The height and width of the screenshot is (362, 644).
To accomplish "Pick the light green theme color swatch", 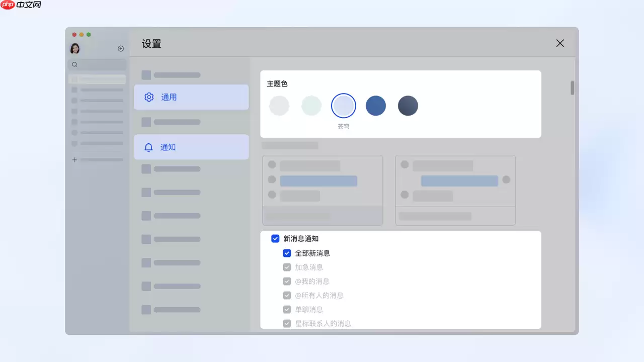I will click(311, 106).
